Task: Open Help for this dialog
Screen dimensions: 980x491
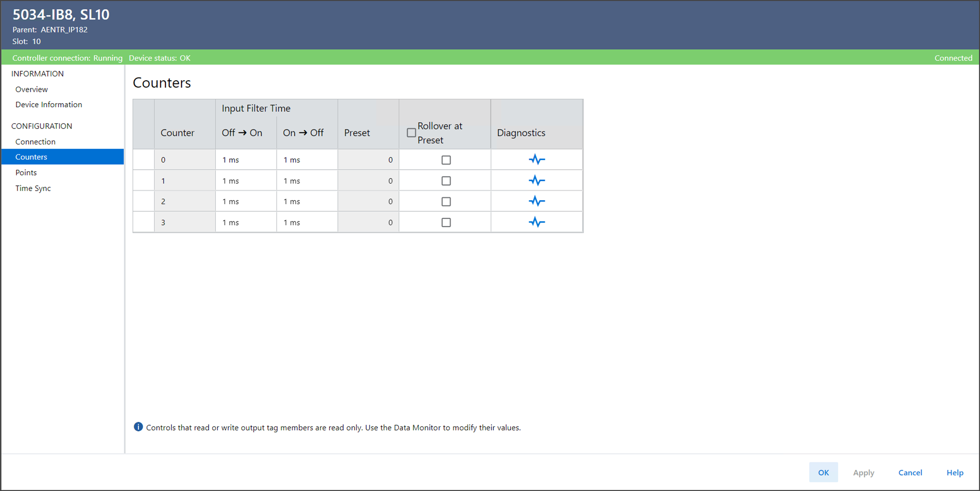Action: point(954,473)
